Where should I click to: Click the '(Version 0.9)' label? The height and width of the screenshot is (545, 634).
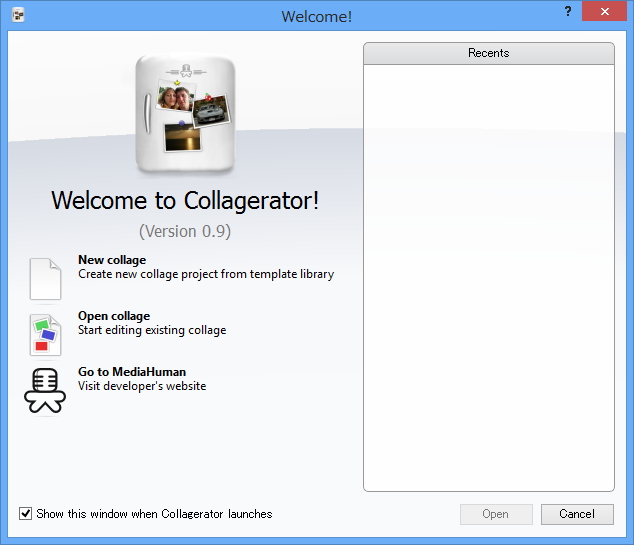(185, 232)
